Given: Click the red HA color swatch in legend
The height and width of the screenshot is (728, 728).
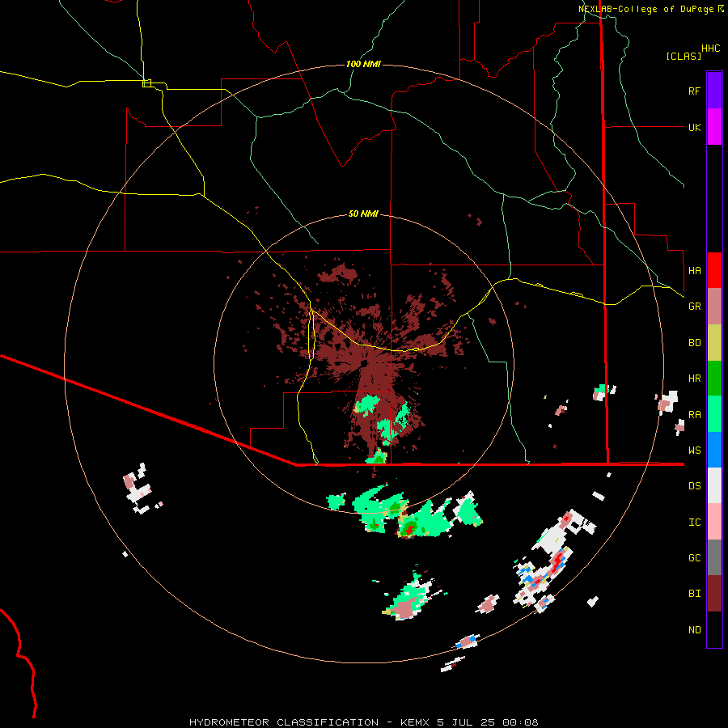Looking at the screenshot, I should pyautogui.click(x=714, y=270).
